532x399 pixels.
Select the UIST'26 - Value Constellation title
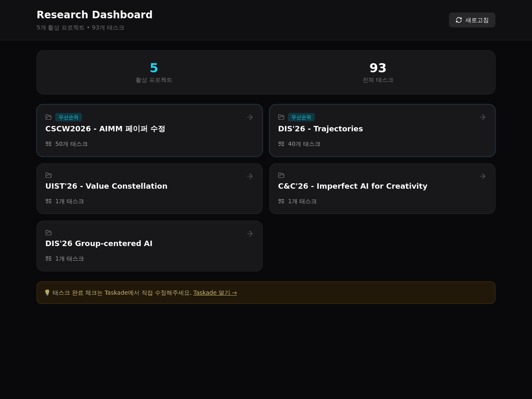[x=106, y=186]
